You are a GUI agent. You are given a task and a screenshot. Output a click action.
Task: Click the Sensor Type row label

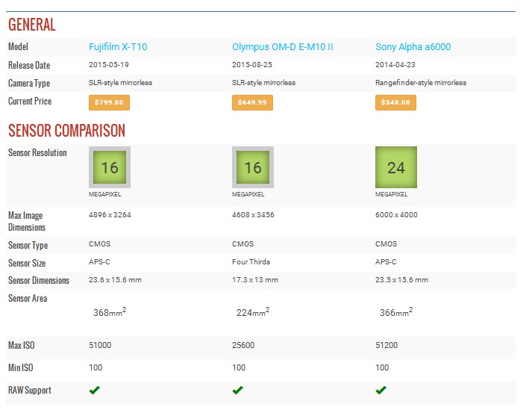[x=28, y=246]
